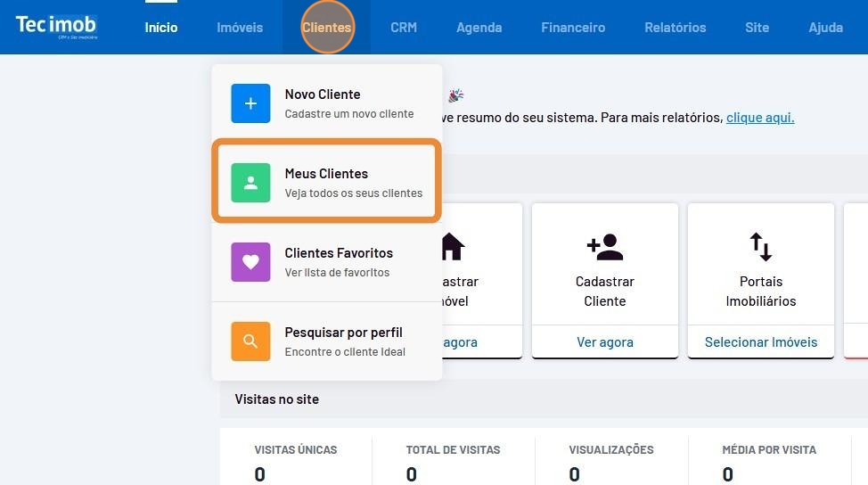The width and height of the screenshot is (868, 485).
Task: Click the house icon on Cadastrar Imóvel card
Action: [x=453, y=247]
